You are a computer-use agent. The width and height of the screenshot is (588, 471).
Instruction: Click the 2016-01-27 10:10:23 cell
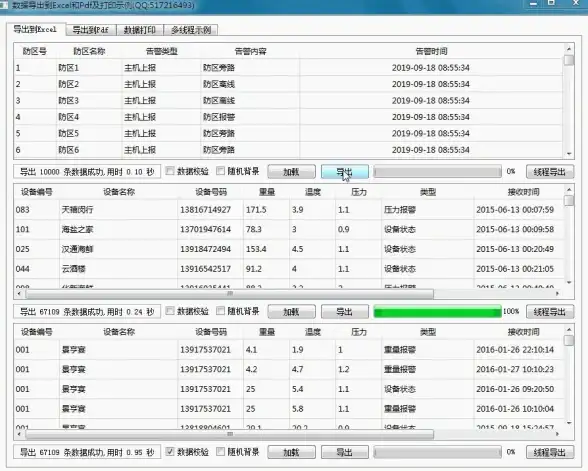pos(519,369)
